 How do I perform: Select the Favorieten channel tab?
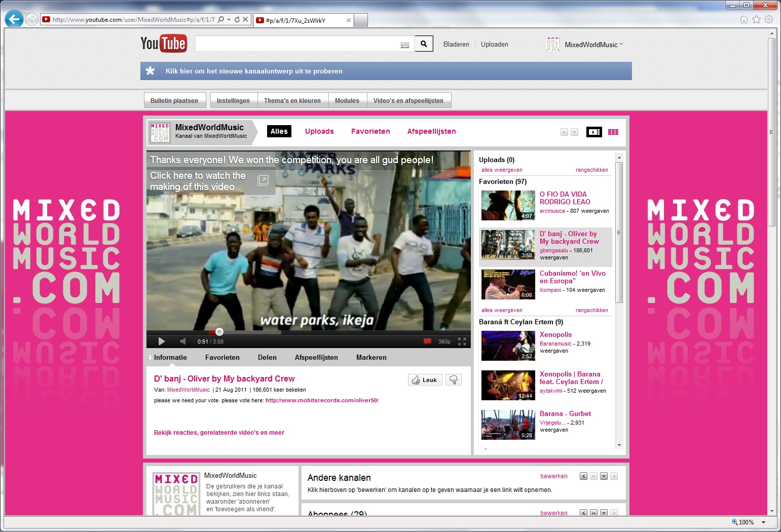(x=370, y=131)
